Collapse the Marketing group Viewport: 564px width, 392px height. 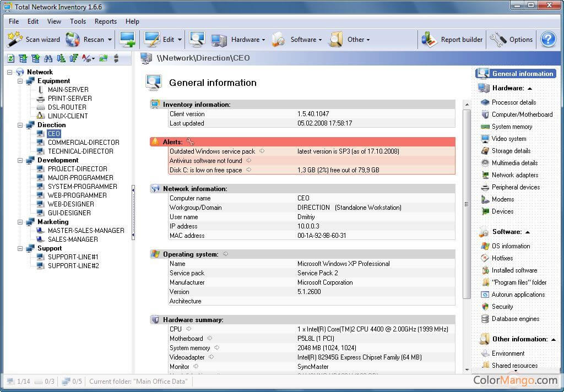pyautogui.click(x=20, y=222)
